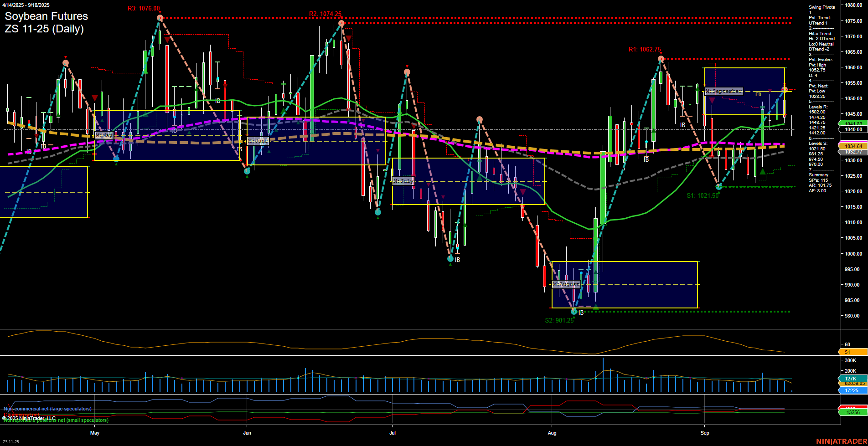Expand the M-September pivot label
Image resolution: width=868 pixels, height=446 pixels.
(723, 91)
